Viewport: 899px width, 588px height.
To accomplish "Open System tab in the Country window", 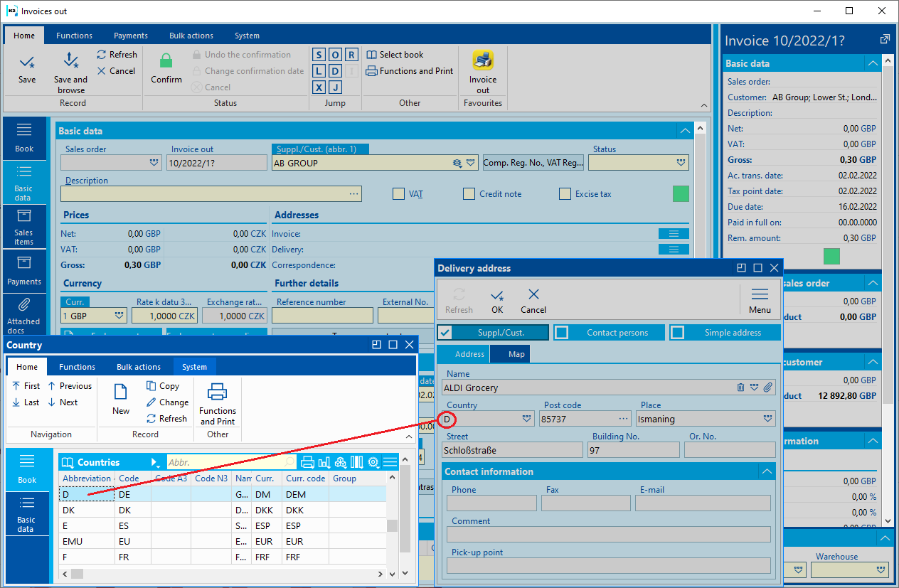I will (194, 367).
